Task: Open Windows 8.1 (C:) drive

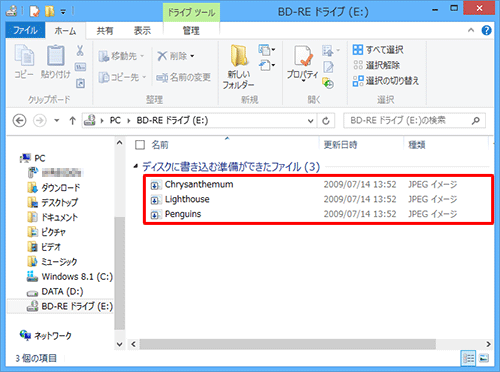Action: tap(70, 277)
